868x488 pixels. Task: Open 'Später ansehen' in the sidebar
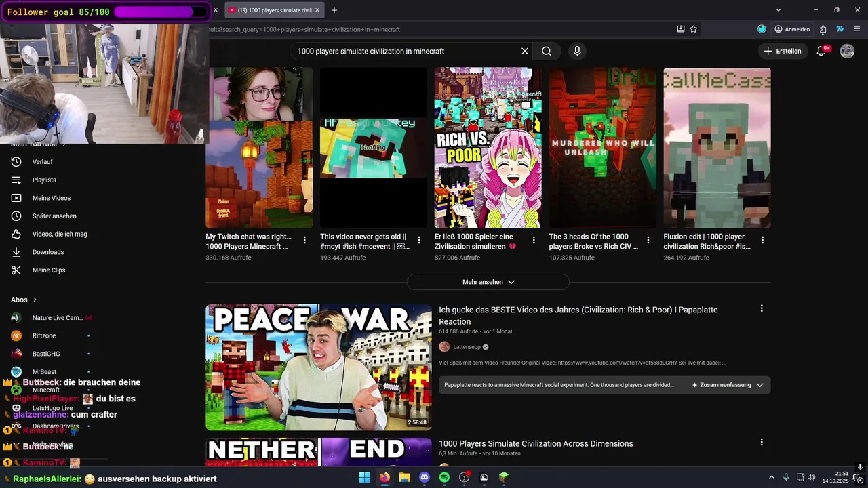point(54,216)
